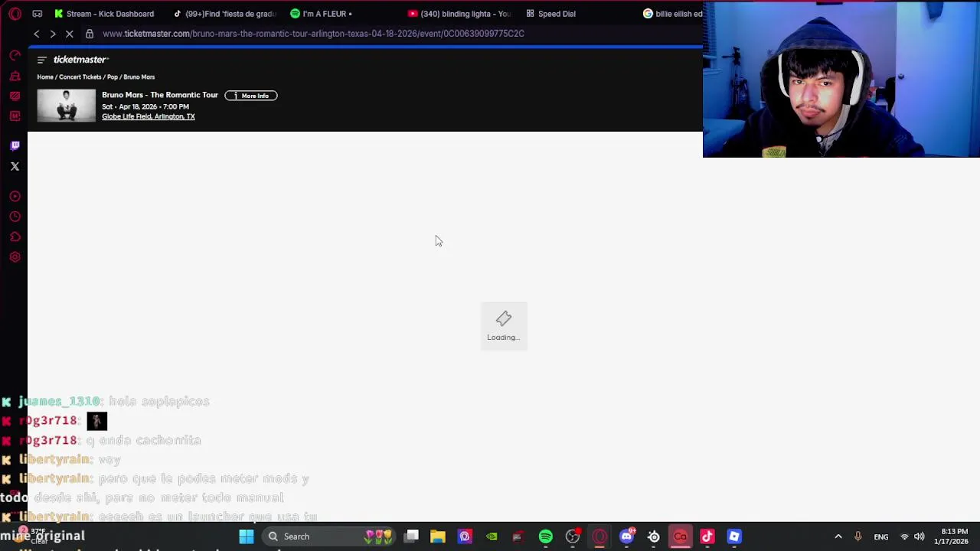Switch ENG input language in tray
The width and height of the screenshot is (980, 551).
(881, 536)
